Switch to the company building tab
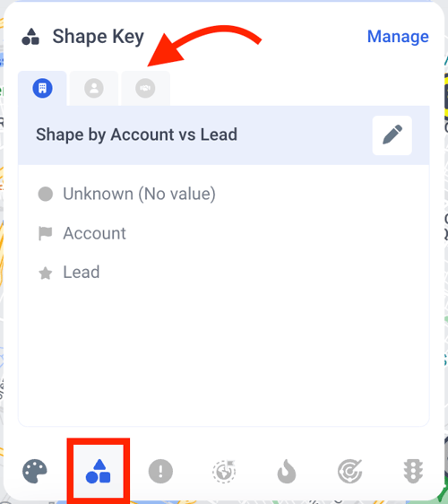 point(42,88)
